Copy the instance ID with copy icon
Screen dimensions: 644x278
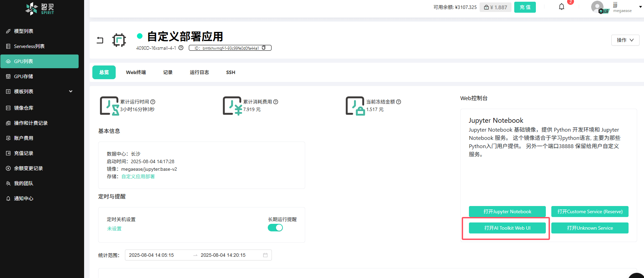[x=264, y=48]
